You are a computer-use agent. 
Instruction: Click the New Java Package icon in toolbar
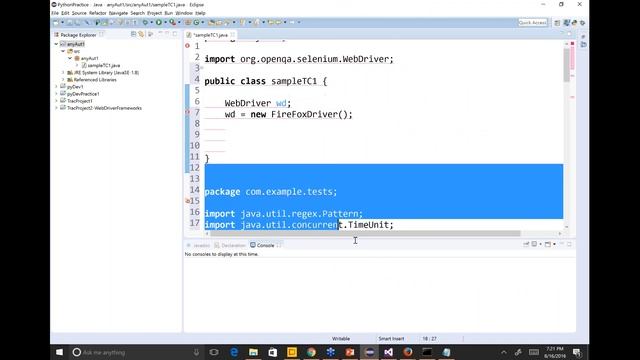click(187, 22)
